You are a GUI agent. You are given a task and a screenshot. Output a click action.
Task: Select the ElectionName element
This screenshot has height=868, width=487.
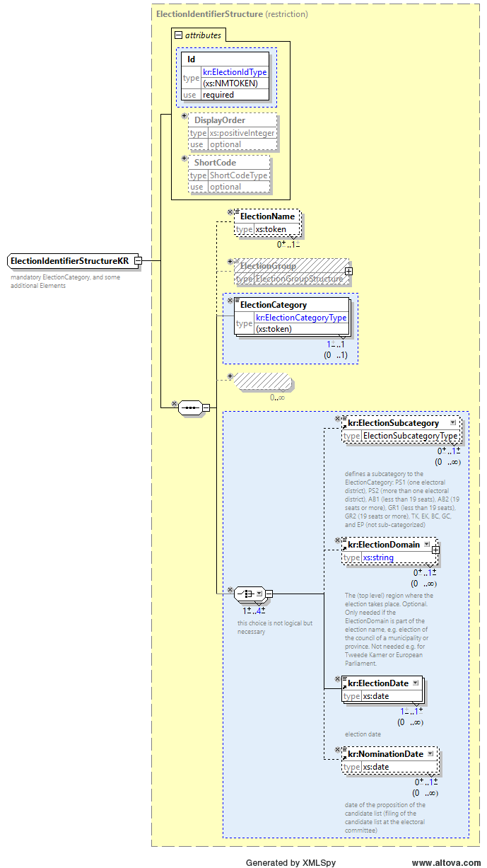[x=267, y=223]
